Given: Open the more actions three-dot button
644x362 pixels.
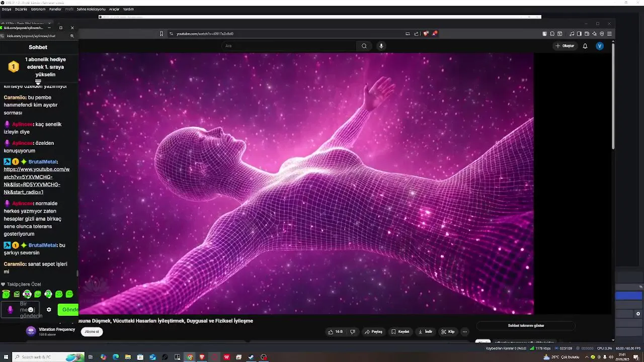Looking at the screenshot, I should pos(465,332).
